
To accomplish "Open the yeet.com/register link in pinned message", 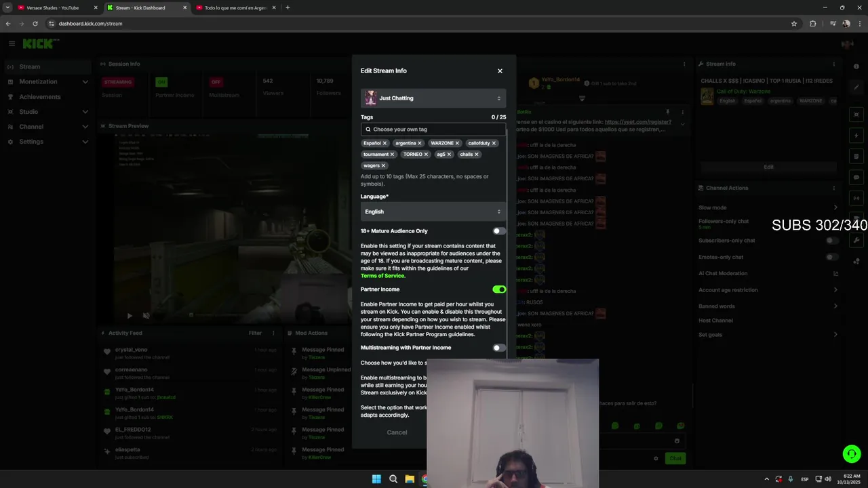I will tap(637, 122).
